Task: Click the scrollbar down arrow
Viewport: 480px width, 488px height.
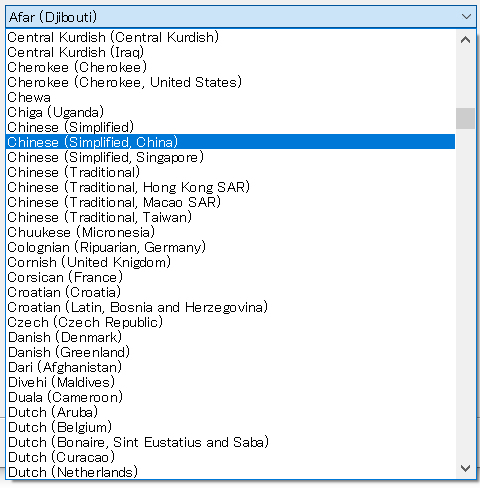Action: coord(465,468)
